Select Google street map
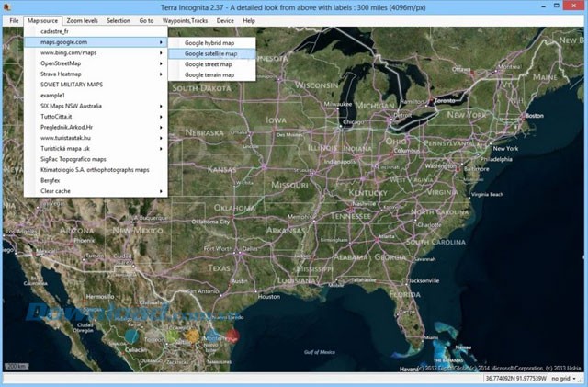This screenshot has width=588, height=387. [209, 64]
